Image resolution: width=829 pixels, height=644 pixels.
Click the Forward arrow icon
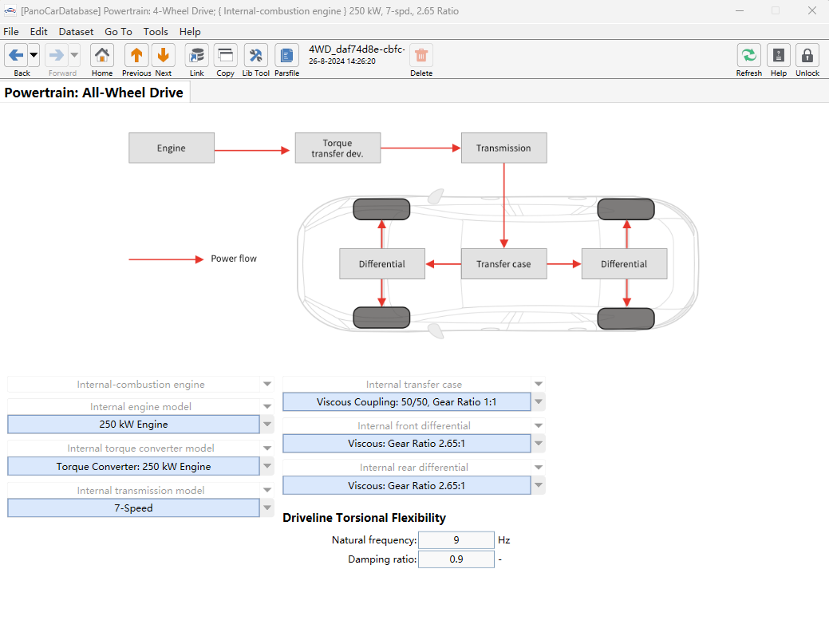coord(57,55)
